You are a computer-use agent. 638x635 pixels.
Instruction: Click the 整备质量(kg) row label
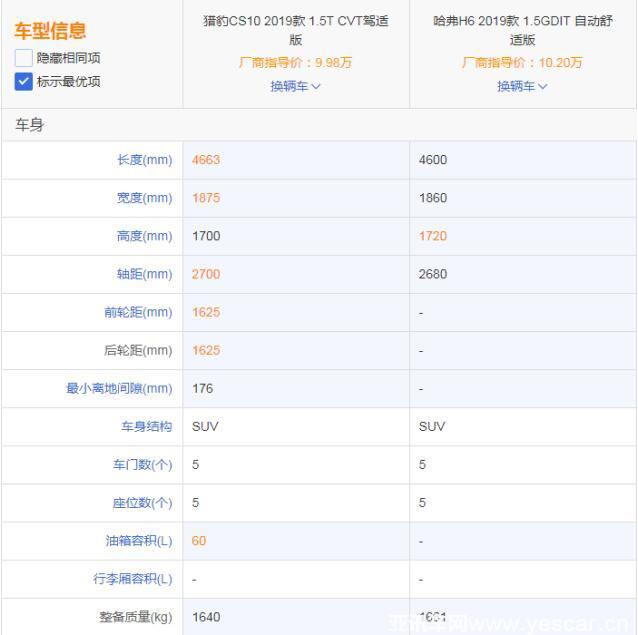click(136, 617)
